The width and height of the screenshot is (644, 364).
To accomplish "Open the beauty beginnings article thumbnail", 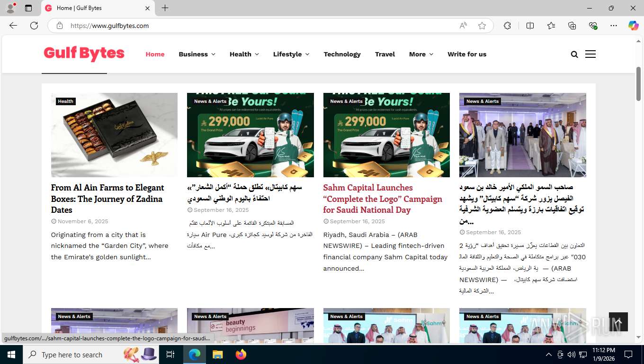I will pos(250,326).
